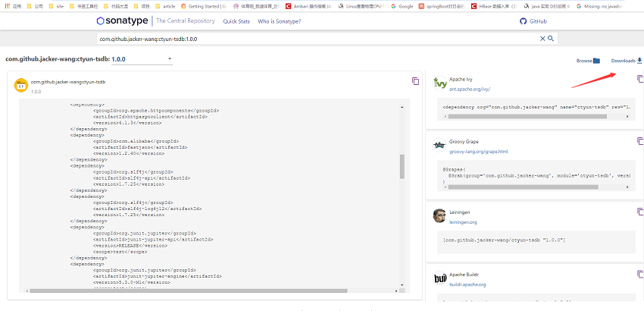
Task: Click POM scrollbar up arrow
Action: [x=402, y=108]
